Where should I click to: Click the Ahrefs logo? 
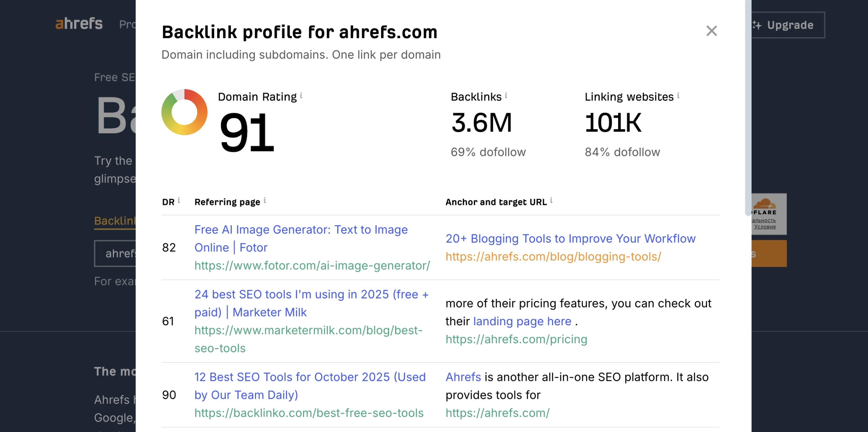(x=79, y=24)
